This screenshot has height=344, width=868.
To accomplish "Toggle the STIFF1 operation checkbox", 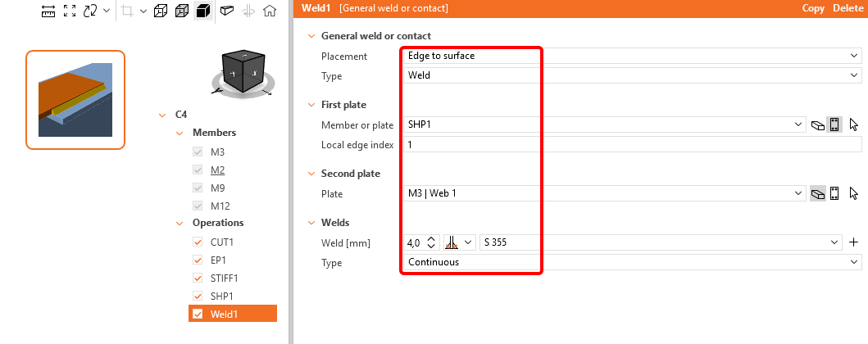I will 198,278.
